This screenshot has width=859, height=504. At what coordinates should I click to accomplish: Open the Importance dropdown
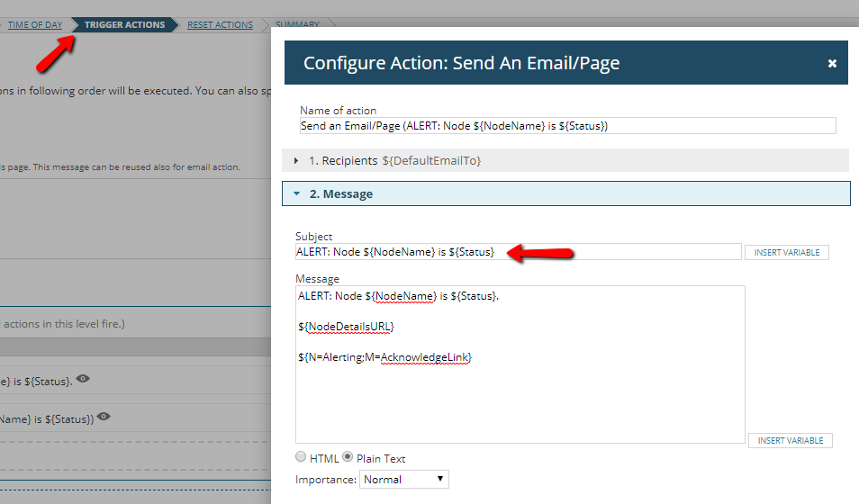pyautogui.click(x=403, y=480)
